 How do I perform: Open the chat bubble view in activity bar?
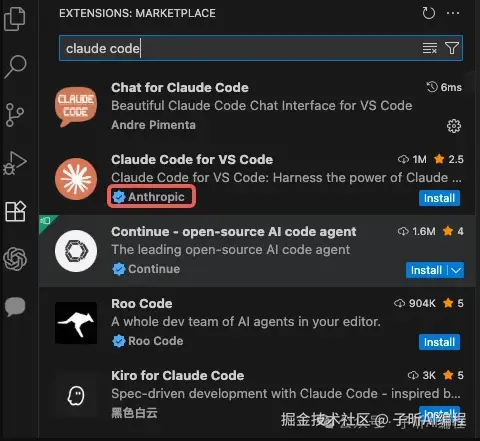[x=15, y=306]
